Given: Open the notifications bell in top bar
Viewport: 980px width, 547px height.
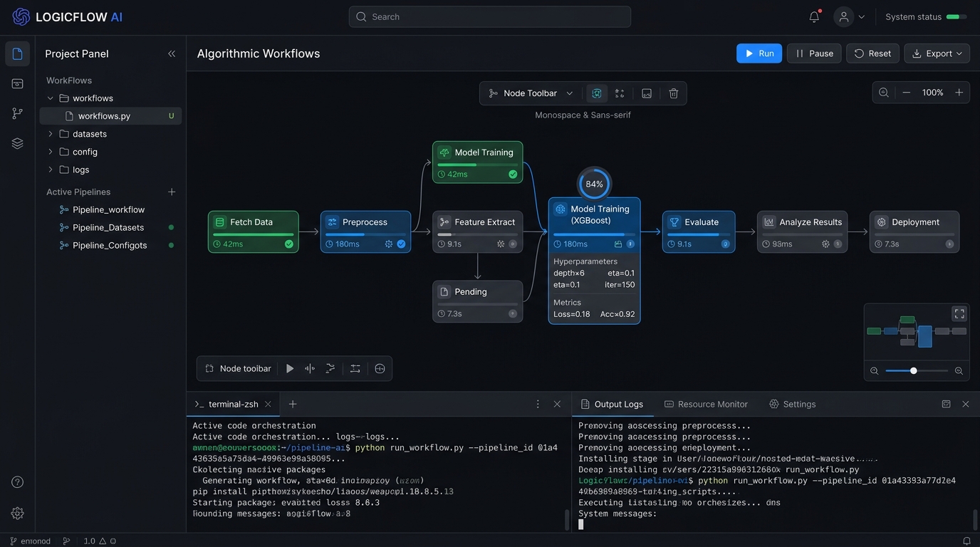Looking at the screenshot, I should tap(815, 16).
